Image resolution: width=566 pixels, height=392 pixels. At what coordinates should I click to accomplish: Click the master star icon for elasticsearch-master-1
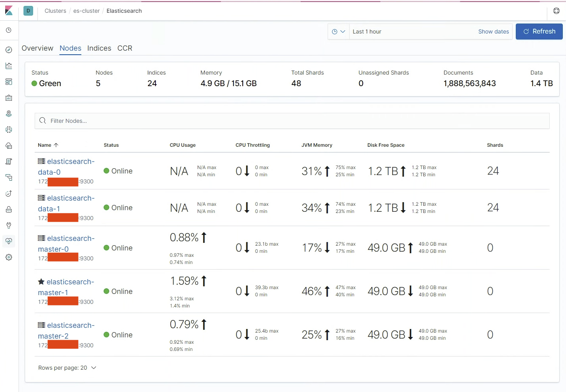pyautogui.click(x=41, y=282)
